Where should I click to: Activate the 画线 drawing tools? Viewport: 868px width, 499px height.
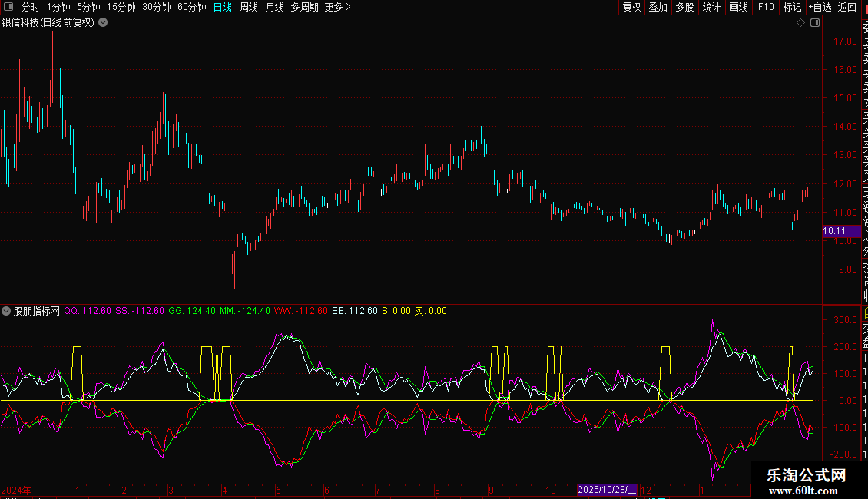738,7
